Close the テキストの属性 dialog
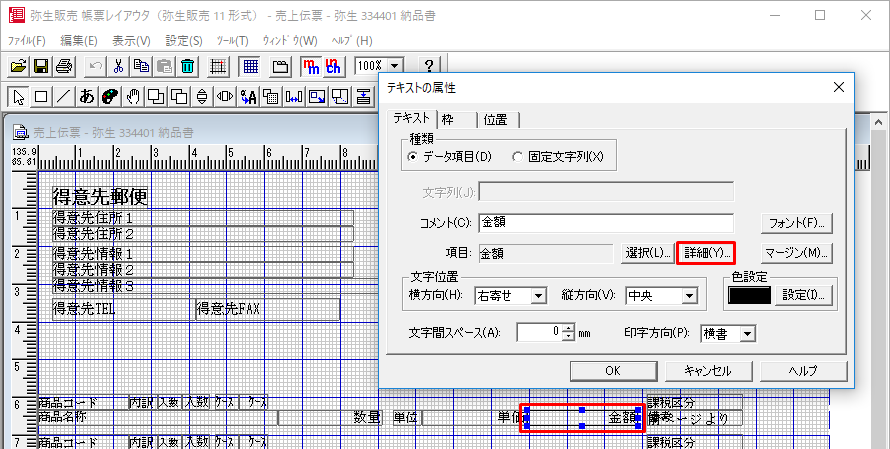The height and width of the screenshot is (449, 890). tap(838, 87)
